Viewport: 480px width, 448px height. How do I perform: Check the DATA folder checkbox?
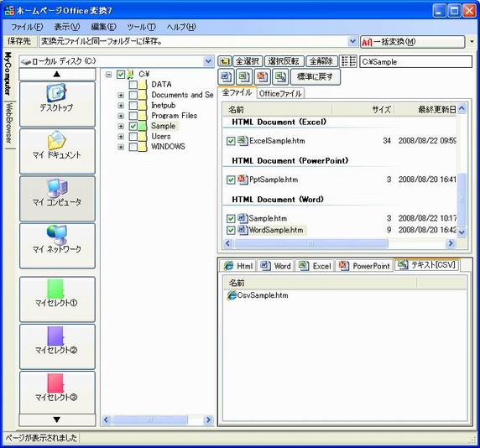point(133,85)
